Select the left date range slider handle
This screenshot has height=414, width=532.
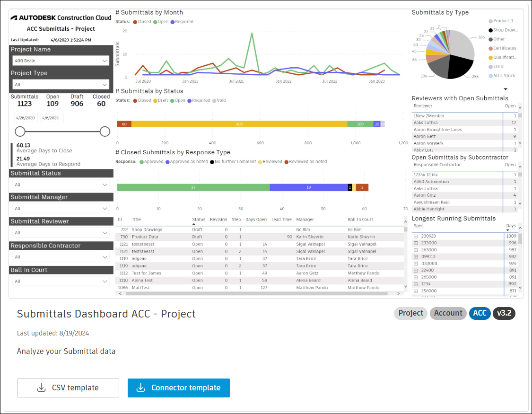pos(20,132)
